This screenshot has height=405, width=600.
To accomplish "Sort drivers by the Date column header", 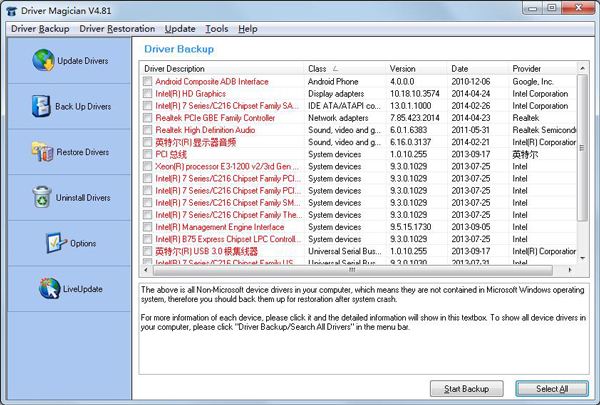I will (x=478, y=68).
